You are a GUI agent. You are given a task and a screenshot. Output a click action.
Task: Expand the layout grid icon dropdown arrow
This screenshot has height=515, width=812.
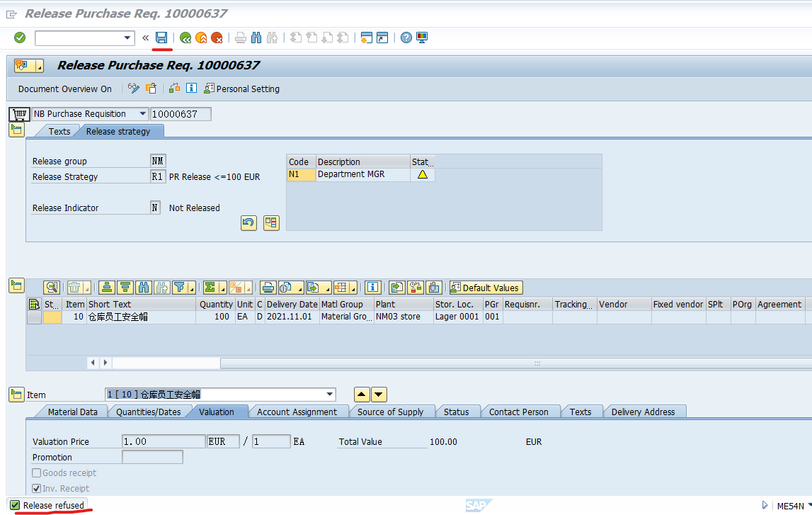353,288
